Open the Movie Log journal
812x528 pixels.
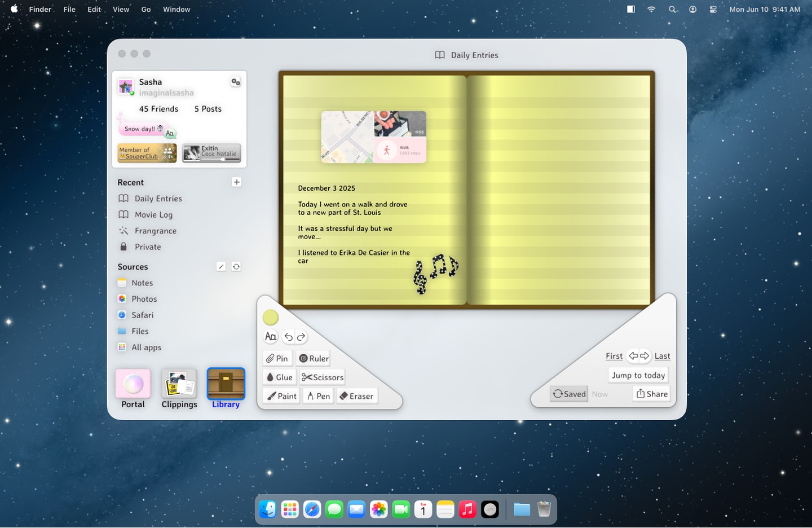click(x=145, y=215)
